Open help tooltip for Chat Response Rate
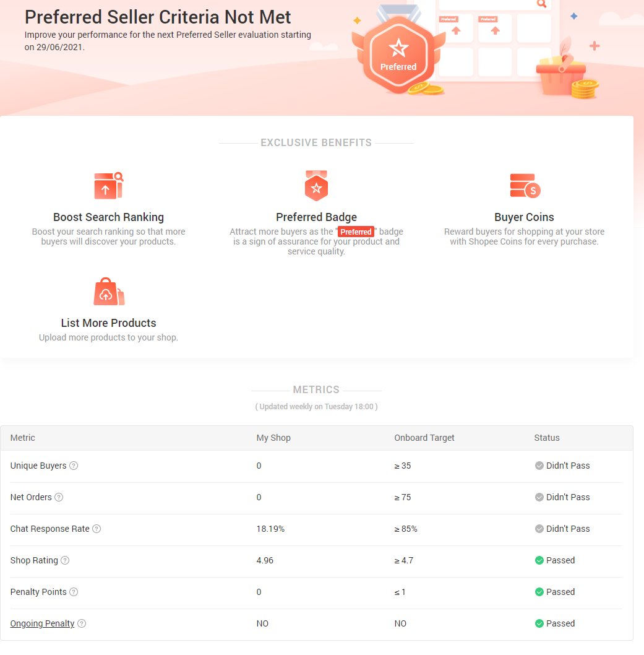644x655 pixels. pyautogui.click(x=97, y=529)
